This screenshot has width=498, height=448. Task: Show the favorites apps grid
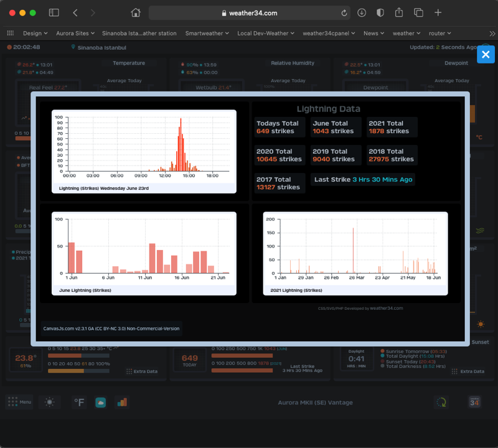coord(11,33)
